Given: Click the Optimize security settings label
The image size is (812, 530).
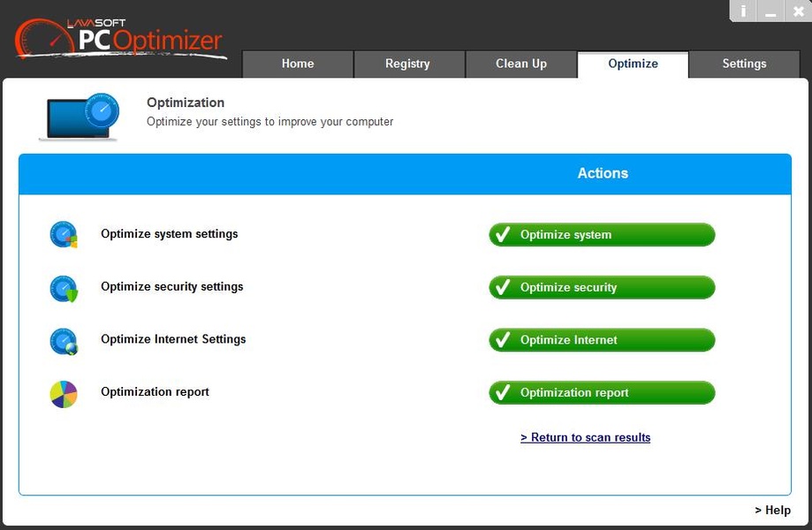Looking at the screenshot, I should (172, 287).
